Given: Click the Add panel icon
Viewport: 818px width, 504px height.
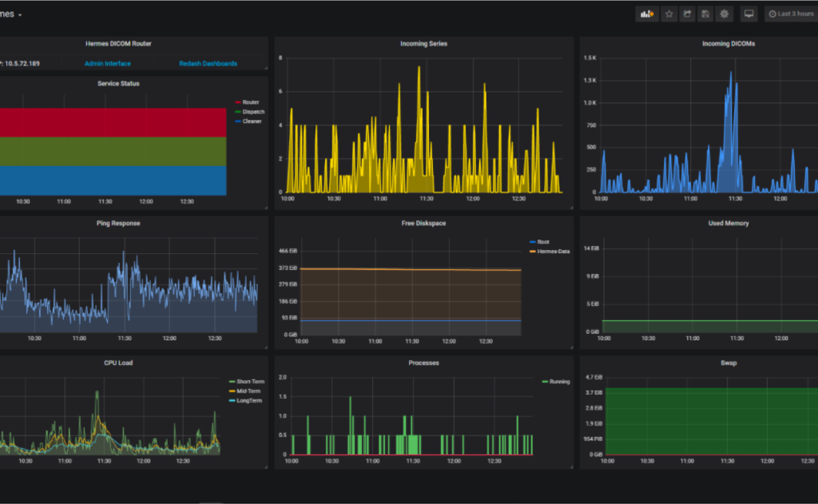Looking at the screenshot, I should point(647,14).
